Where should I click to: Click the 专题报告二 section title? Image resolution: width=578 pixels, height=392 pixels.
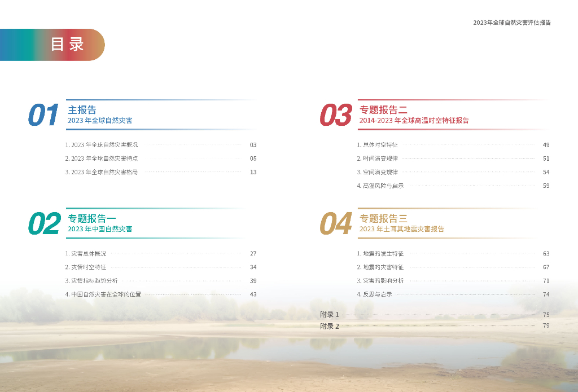click(383, 110)
